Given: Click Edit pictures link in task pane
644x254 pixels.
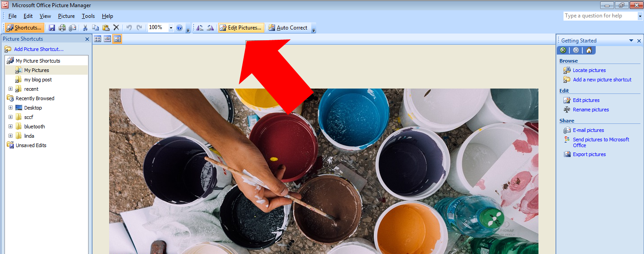Looking at the screenshot, I should [586, 100].
